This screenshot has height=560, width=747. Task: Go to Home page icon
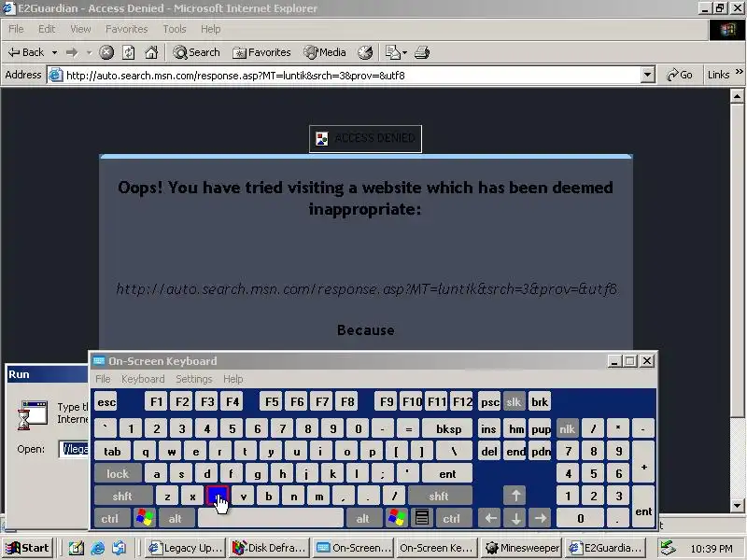(151, 52)
